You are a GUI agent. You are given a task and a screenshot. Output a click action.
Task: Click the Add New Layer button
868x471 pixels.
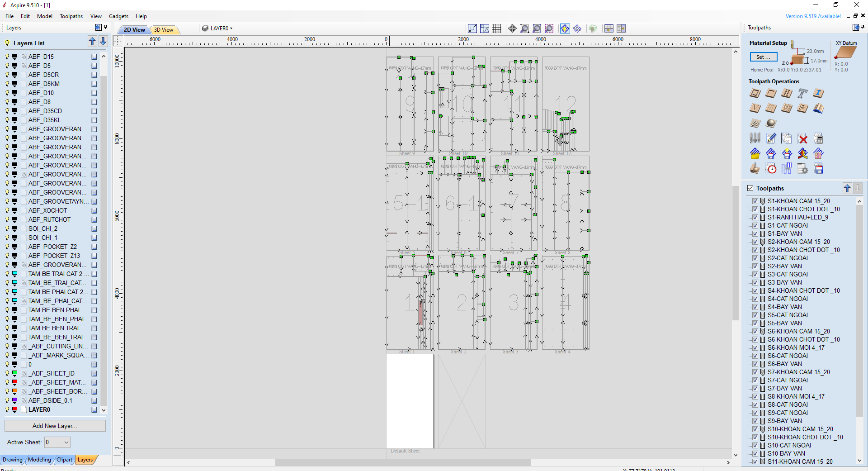55,426
